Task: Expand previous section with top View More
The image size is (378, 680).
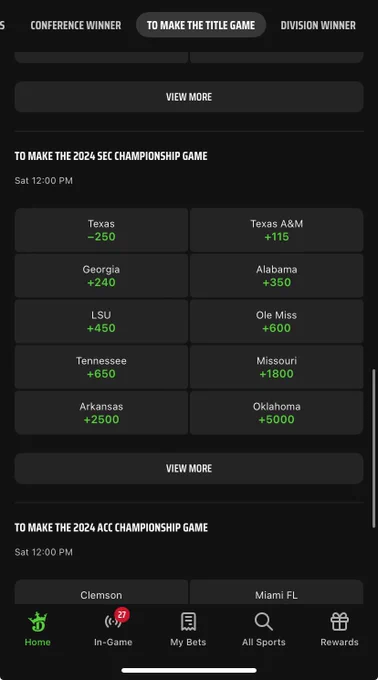Action: 189,97
